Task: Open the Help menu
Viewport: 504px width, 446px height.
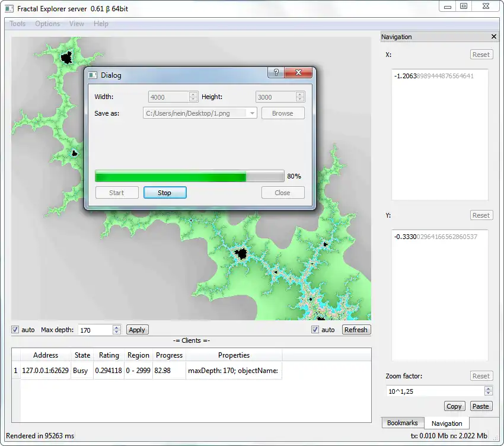Action: 101,24
